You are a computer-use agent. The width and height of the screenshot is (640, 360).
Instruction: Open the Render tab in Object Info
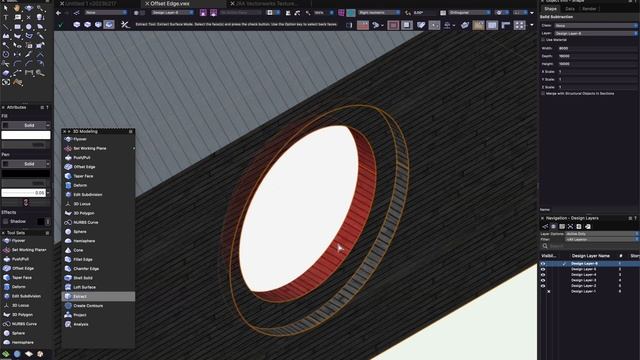coord(589,9)
